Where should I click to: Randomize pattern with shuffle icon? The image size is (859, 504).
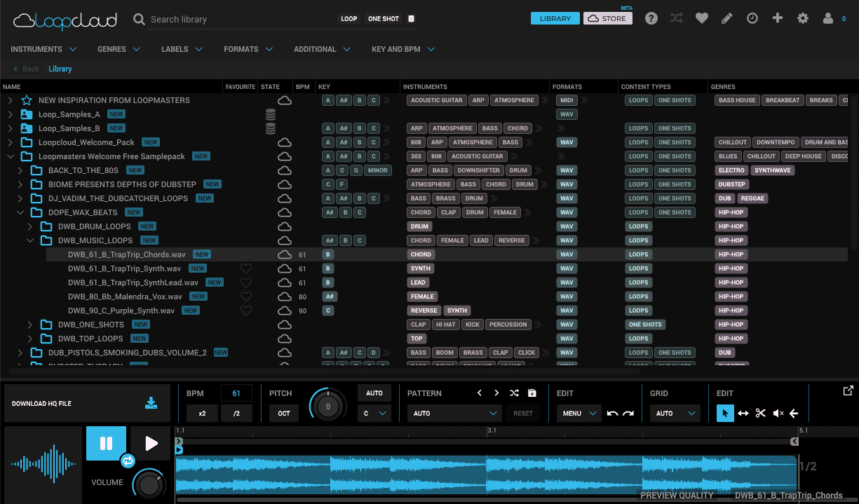[x=514, y=393]
